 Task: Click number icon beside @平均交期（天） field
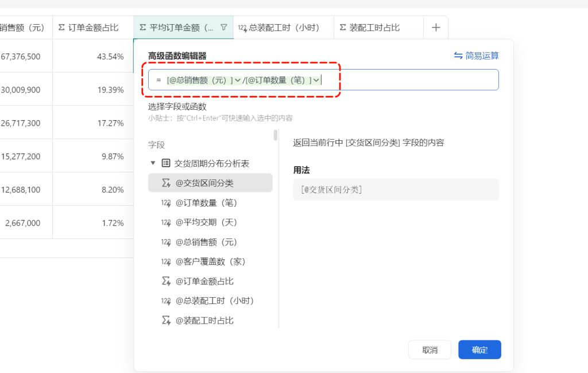click(166, 222)
